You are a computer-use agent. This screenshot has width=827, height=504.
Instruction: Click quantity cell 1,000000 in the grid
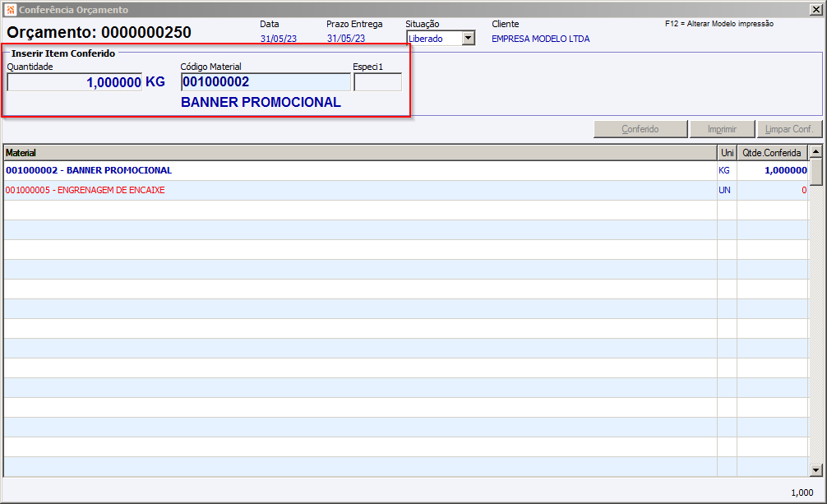773,170
